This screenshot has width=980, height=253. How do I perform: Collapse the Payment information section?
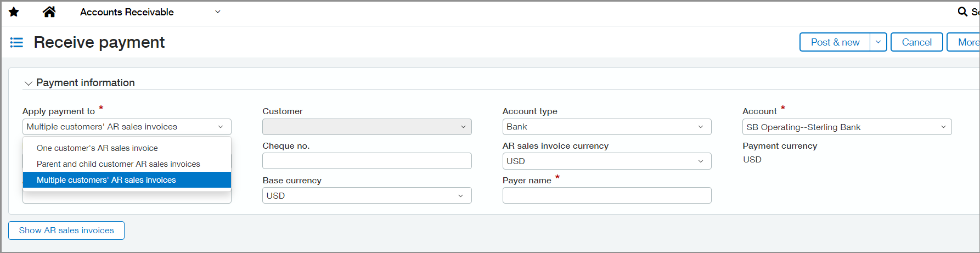(x=29, y=83)
